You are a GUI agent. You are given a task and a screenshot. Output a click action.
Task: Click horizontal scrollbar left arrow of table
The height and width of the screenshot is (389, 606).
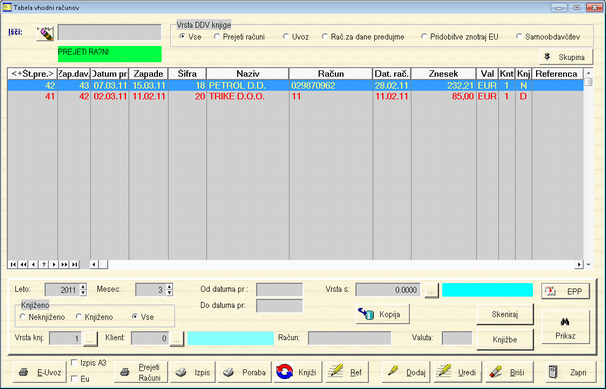click(94, 264)
